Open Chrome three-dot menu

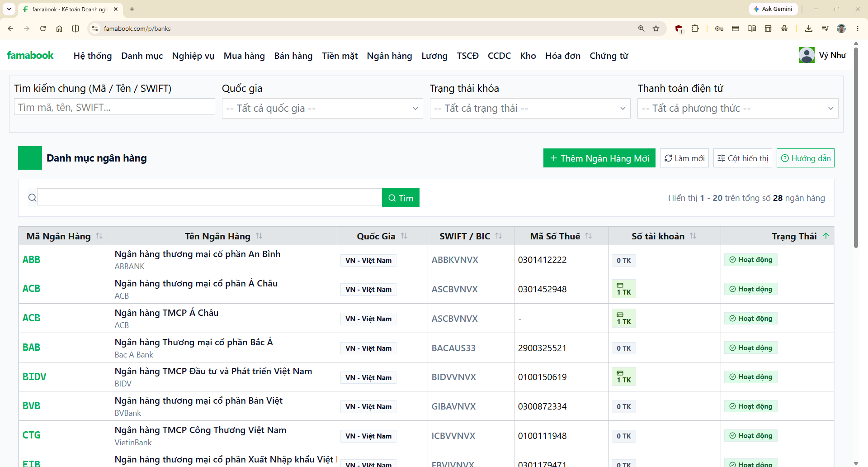coord(858,29)
